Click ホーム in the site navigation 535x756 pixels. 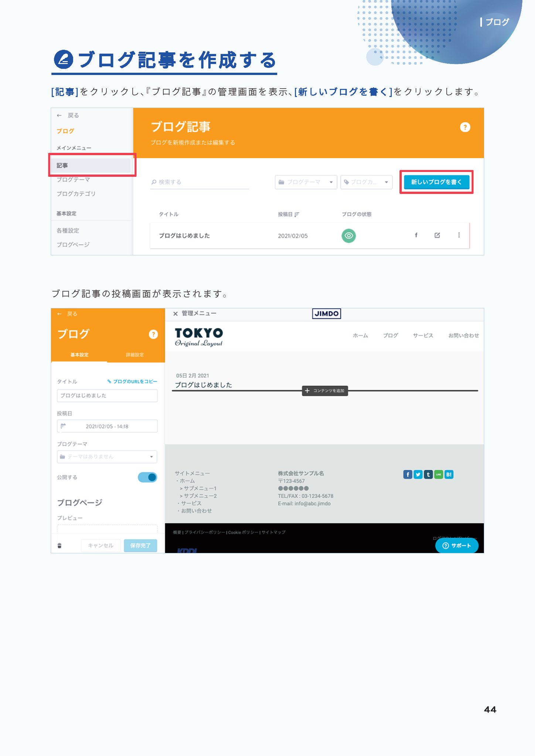pos(360,336)
